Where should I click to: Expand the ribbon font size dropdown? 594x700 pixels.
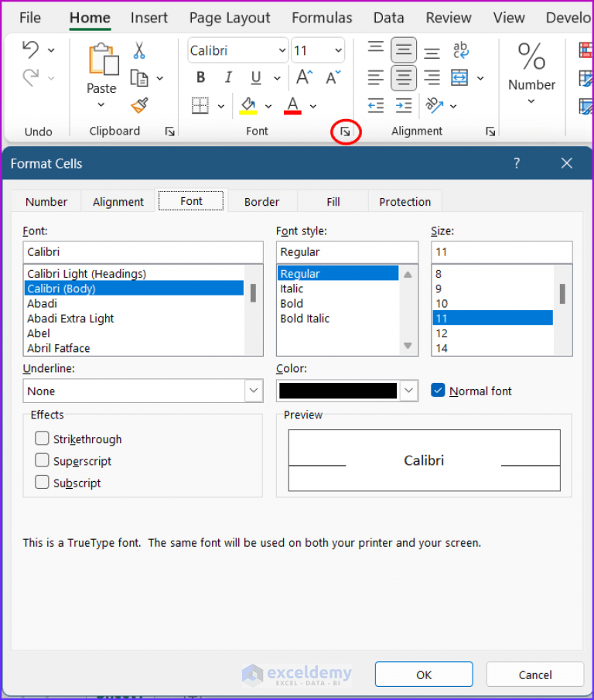pos(338,50)
